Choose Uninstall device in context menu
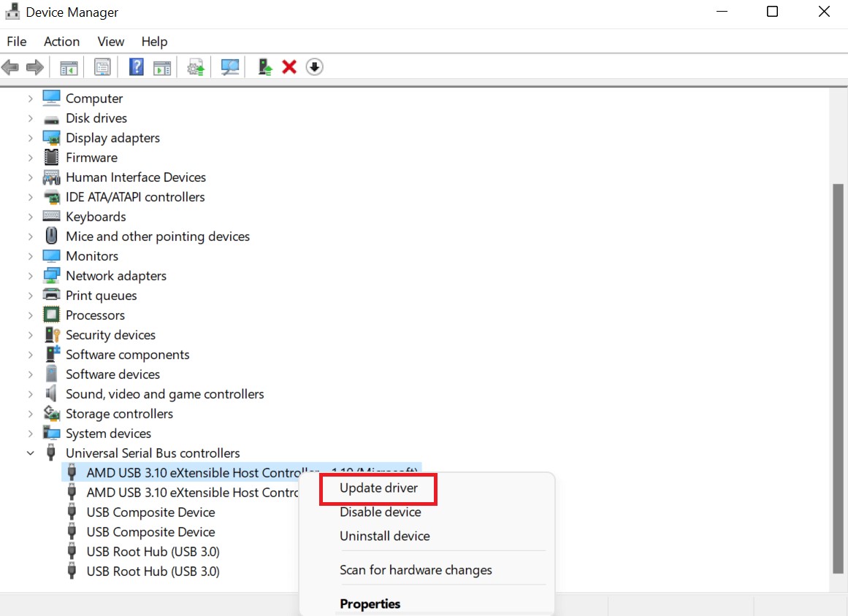 coord(384,536)
